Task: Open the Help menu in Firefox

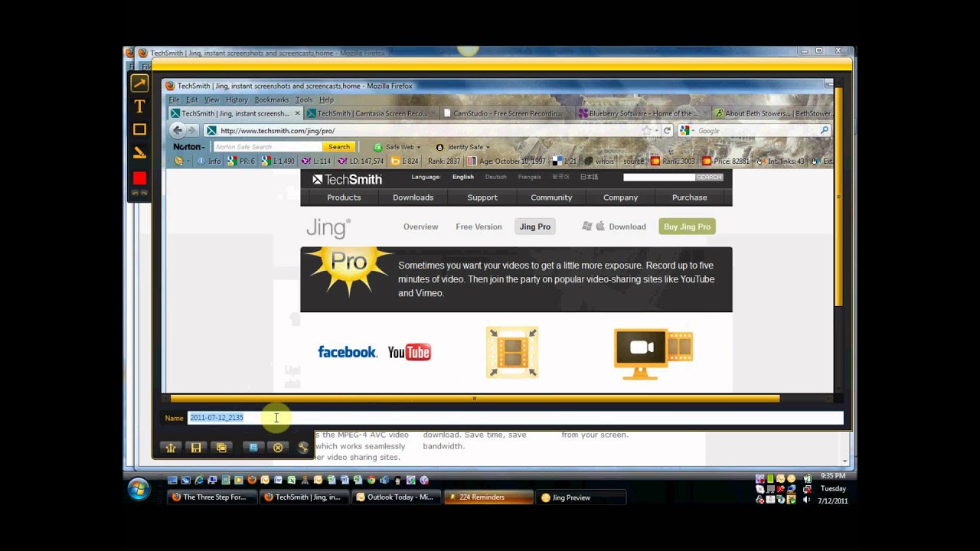Action: [x=326, y=99]
